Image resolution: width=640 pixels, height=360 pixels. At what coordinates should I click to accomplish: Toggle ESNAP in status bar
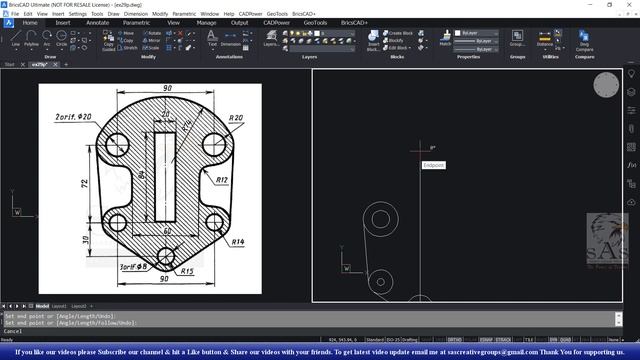tap(486, 340)
